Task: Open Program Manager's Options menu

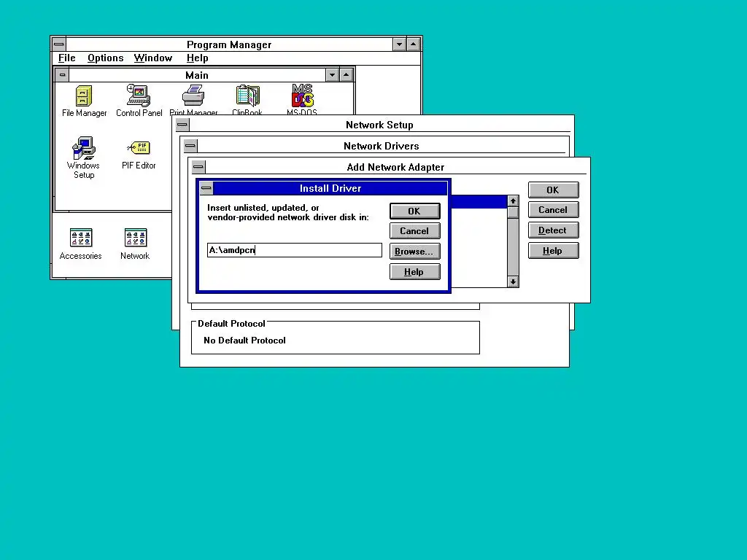Action: tap(105, 58)
